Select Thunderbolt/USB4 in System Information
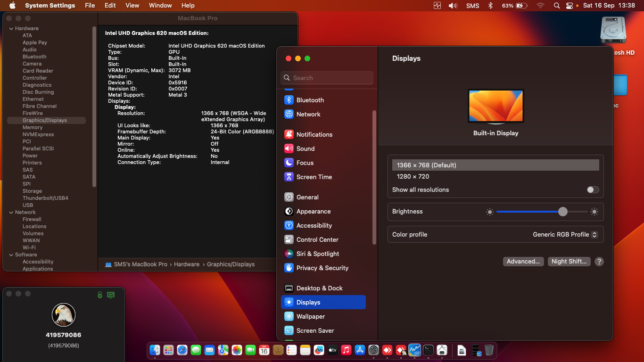644x362 pixels. tap(45, 198)
